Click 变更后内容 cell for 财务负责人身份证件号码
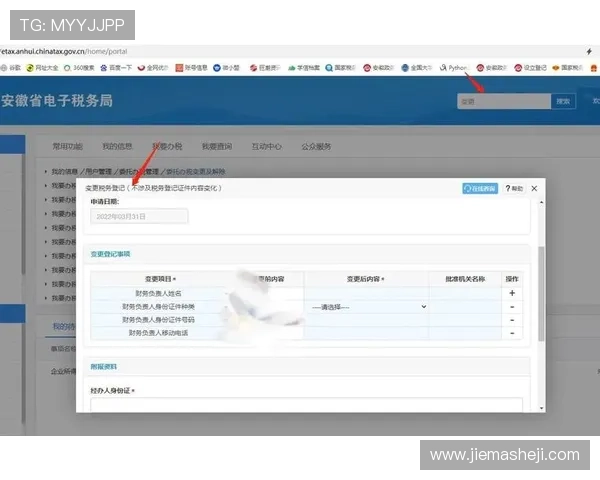 [366, 320]
